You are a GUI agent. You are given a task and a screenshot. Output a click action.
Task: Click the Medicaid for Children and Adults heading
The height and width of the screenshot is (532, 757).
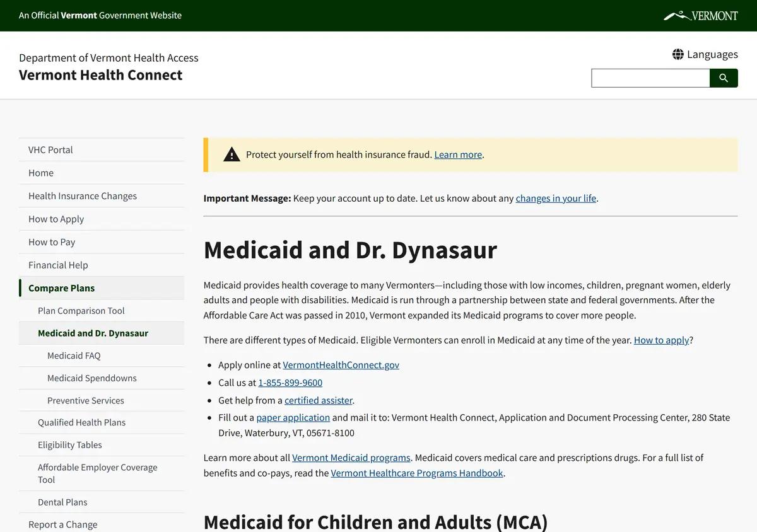tap(375, 523)
